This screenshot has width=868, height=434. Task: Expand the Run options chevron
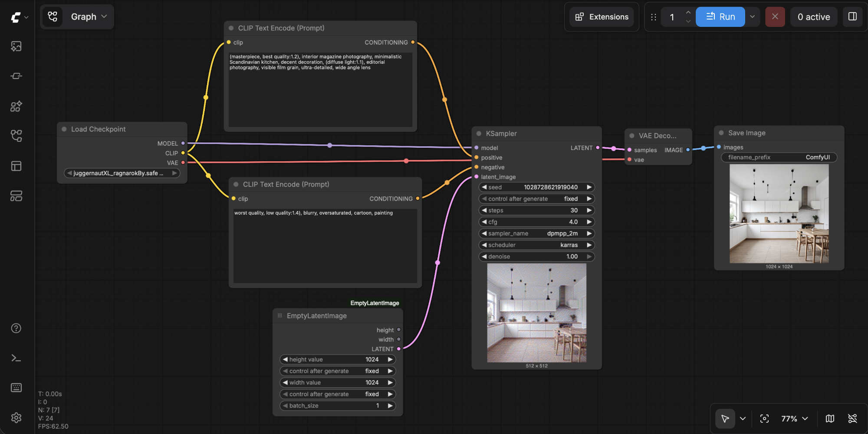point(752,16)
